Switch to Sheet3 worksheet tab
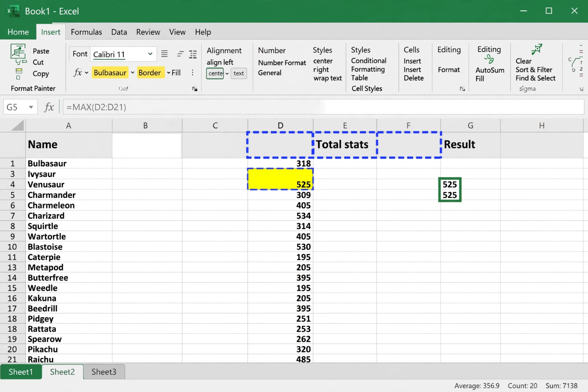 [104, 372]
